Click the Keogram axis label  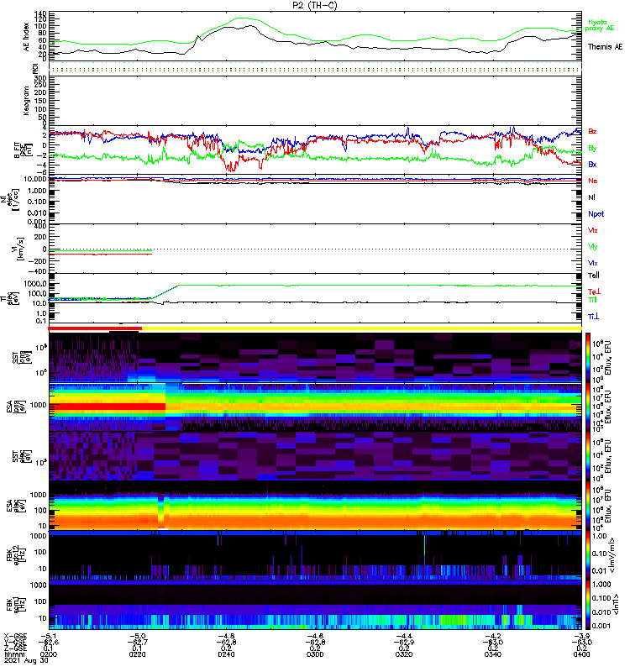26,101
